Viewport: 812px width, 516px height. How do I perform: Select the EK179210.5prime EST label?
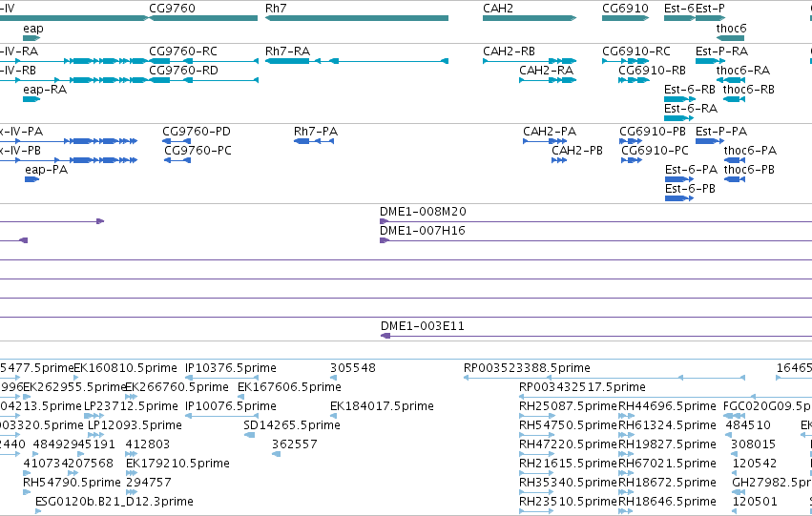coord(177,464)
